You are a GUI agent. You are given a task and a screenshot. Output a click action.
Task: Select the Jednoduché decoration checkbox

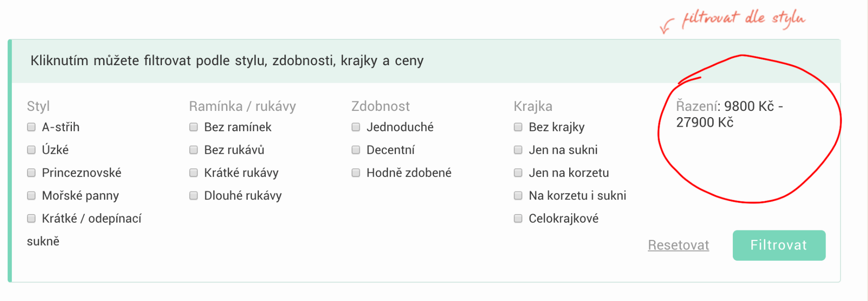[x=356, y=127]
